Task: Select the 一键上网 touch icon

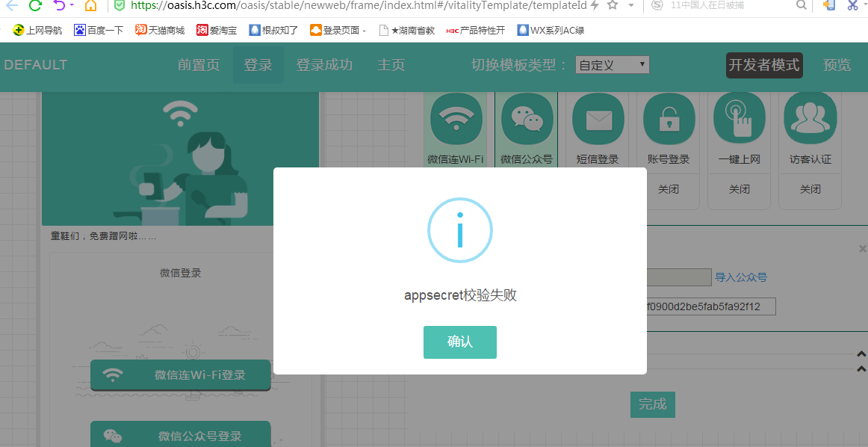Action: 740,119
